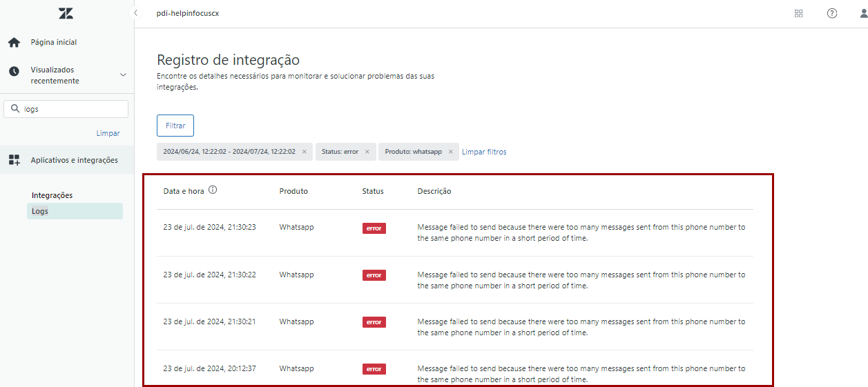Expand the Visualizados recentemente section
868x387 pixels.
(x=123, y=75)
